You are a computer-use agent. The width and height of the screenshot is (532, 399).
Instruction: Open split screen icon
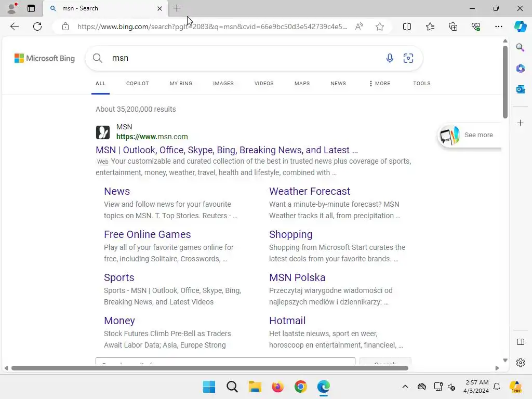pos(407,26)
